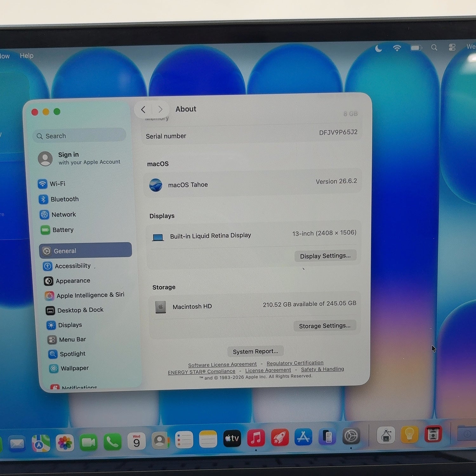Select Spotlight in the settings sidebar
The image size is (476, 476).
point(67,354)
